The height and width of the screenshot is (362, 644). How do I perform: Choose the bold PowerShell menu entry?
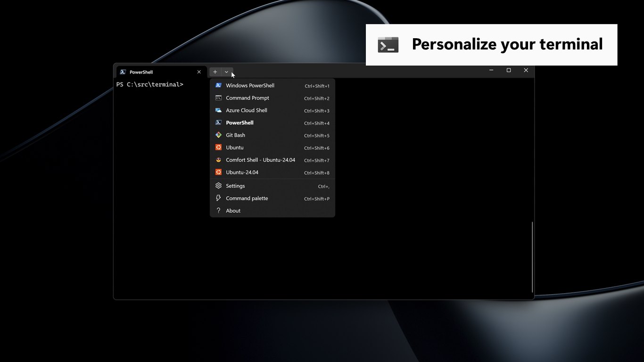coord(272,123)
